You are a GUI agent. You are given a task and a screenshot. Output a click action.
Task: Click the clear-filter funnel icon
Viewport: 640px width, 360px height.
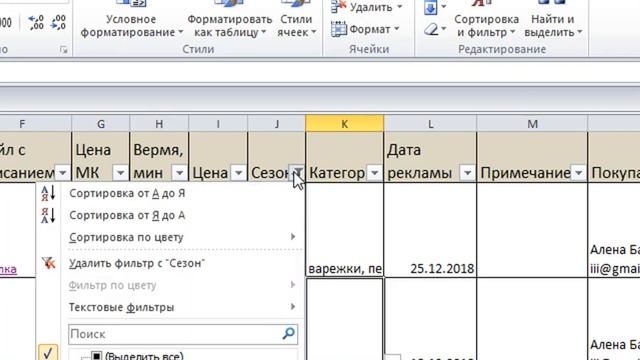[48, 263]
